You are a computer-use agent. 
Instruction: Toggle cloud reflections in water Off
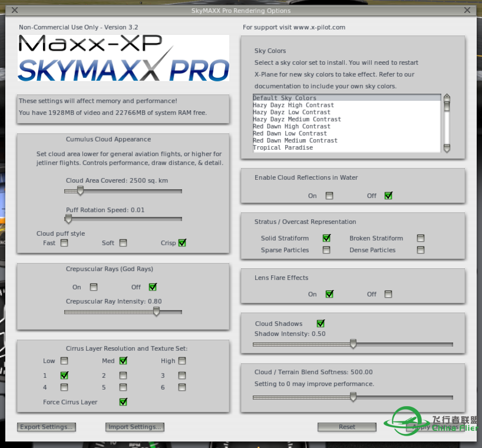(388, 196)
